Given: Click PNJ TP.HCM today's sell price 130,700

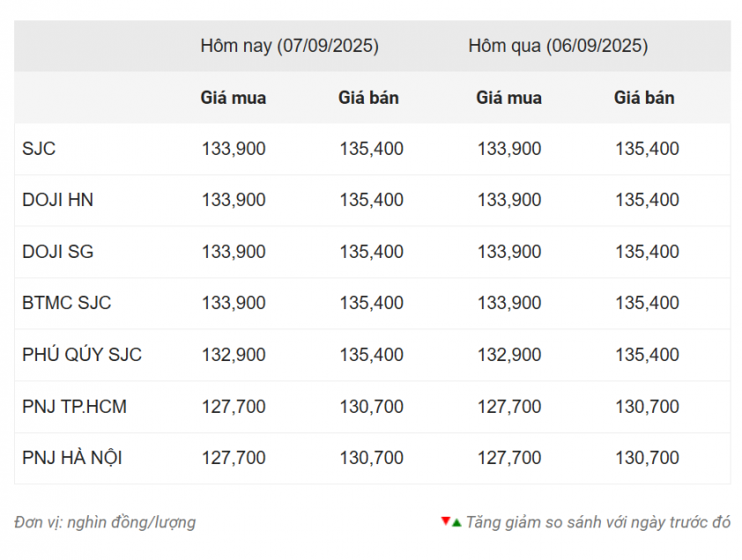Looking at the screenshot, I should click(372, 406).
